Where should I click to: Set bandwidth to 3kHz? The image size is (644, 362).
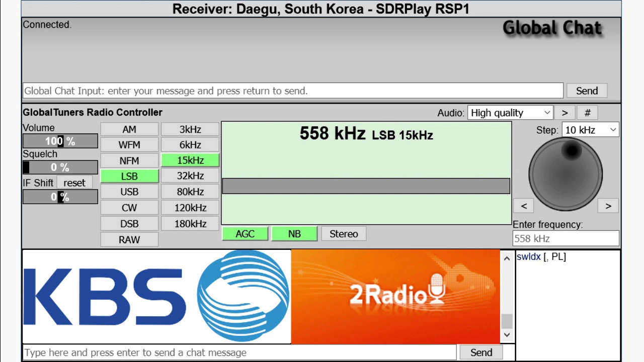pos(190,129)
